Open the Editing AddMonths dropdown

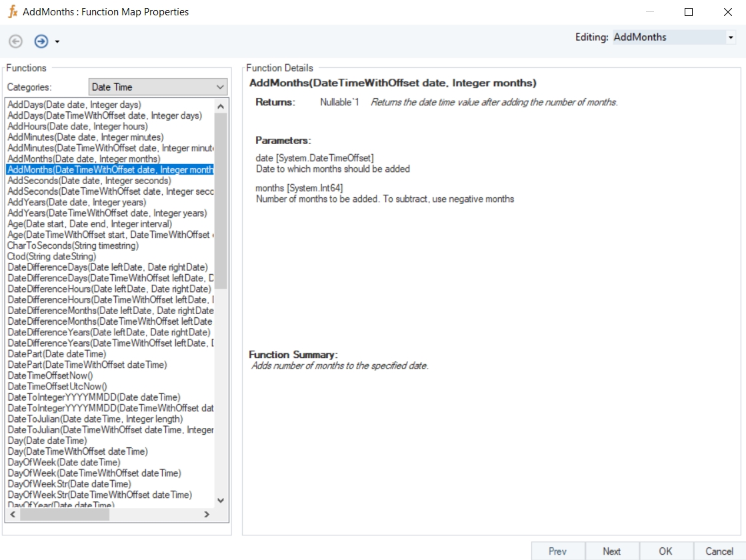731,38
